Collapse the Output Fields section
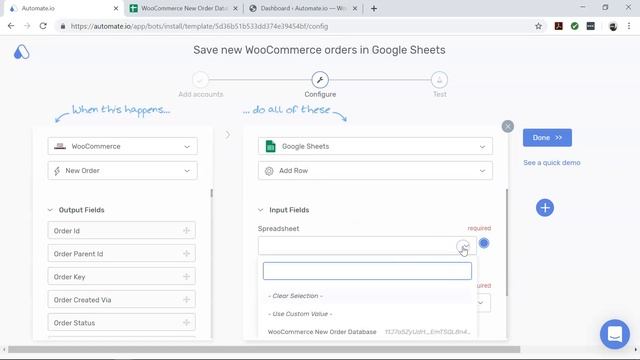640x360 pixels. click(x=50, y=210)
